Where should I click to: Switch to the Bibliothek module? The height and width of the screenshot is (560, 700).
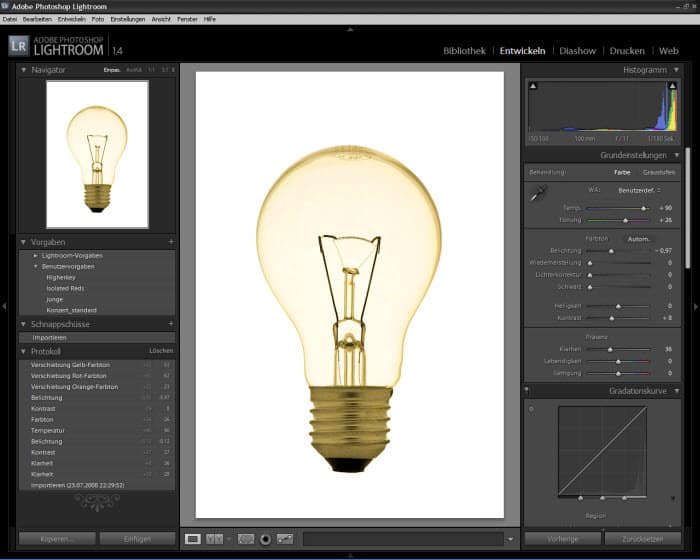click(x=464, y=50)
